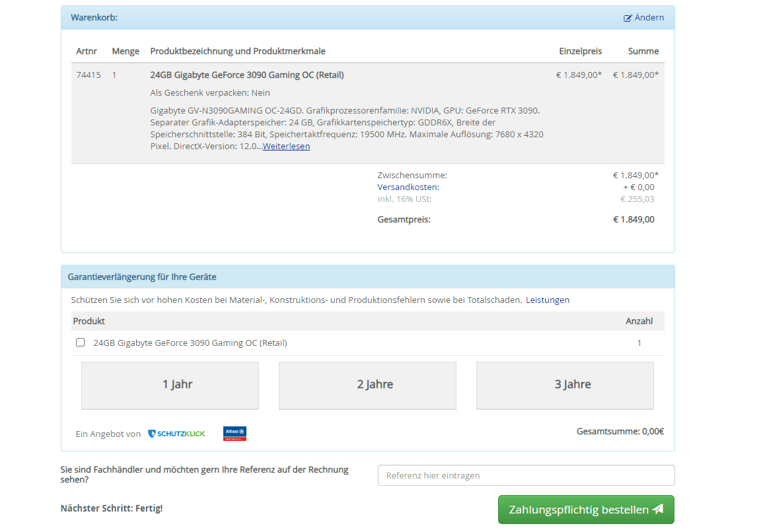Click the Summe column header

[643, 51]
